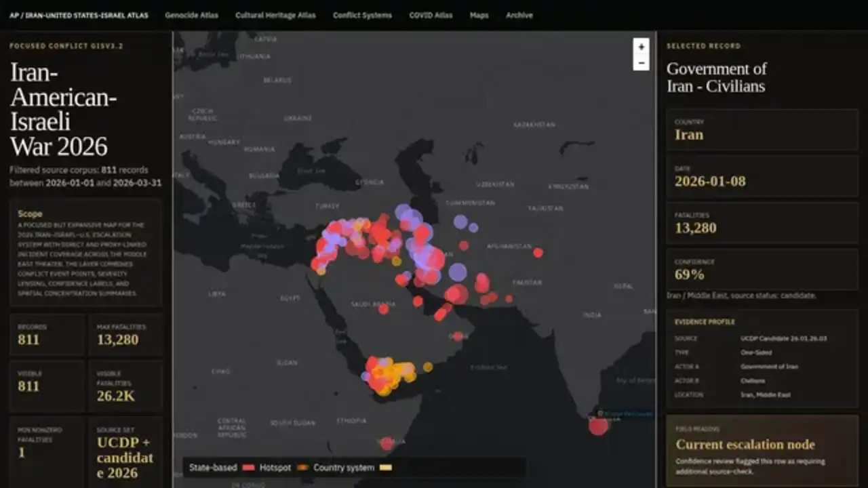This screenshot has width=868, height=488.
Task: Click the yellow Country system legend swatch
Action: coord(386,468)
